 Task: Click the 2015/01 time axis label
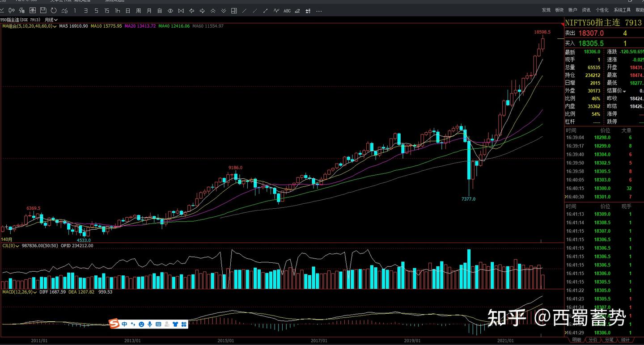click(x=226, y=341)
